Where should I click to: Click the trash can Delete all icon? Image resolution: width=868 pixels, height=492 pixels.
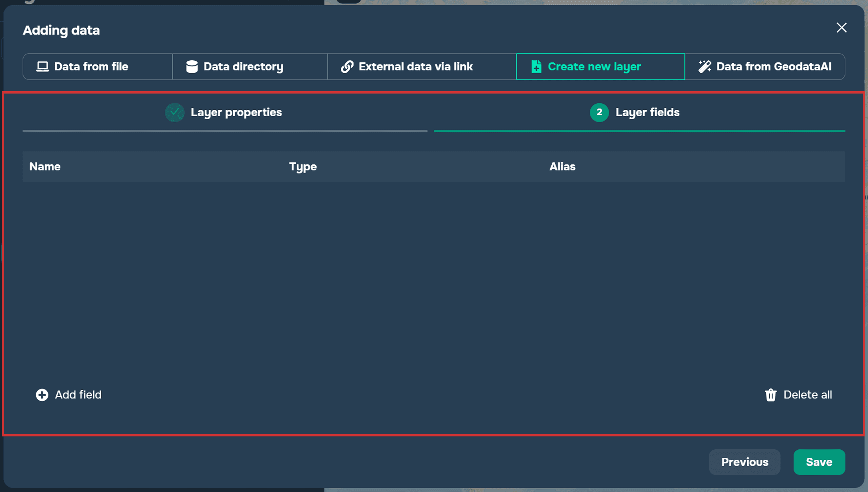click(770, 395)
